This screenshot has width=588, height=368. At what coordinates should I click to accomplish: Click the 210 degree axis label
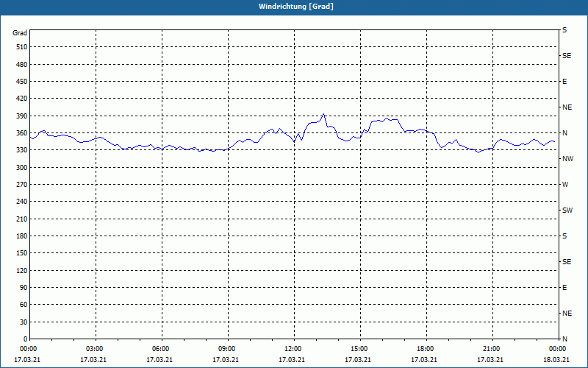(x=22, y=219)
